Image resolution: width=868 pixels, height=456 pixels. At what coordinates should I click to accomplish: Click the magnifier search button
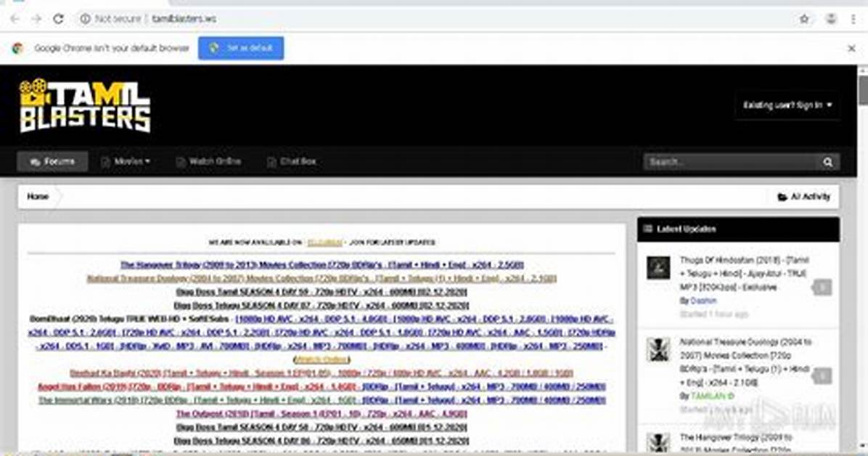[x=827, y=162]
